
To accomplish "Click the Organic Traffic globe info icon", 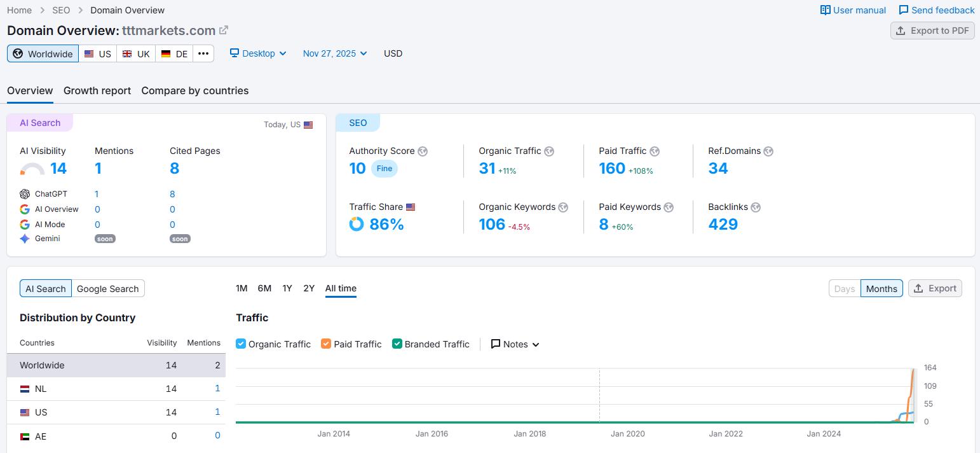I will point(549,151).
